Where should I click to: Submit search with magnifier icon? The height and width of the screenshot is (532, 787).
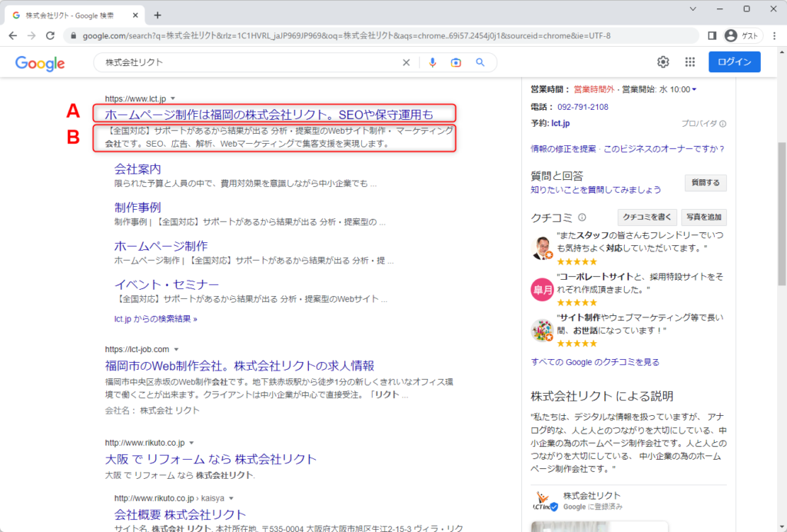[480, 62]
